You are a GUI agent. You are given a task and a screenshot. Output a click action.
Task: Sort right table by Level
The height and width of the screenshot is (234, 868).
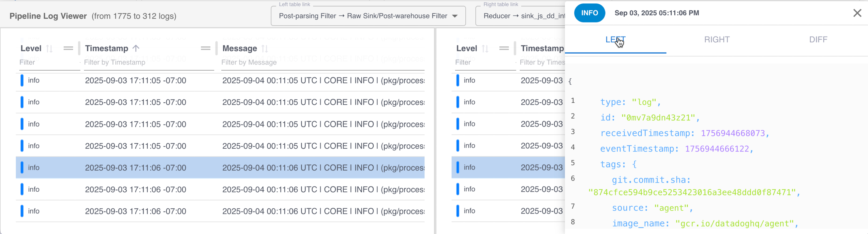485,48
